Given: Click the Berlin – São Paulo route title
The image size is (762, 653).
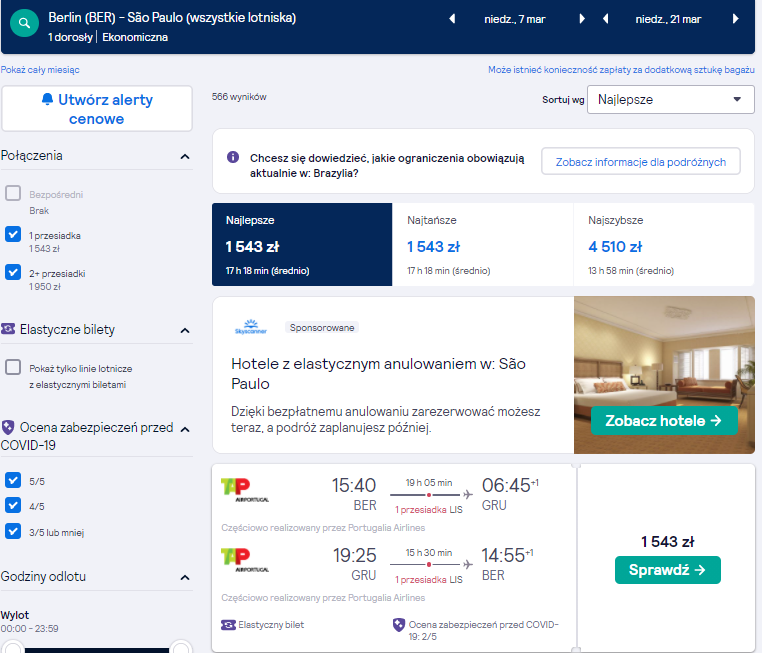Looking at the screenshot, I should coord(172,18).
